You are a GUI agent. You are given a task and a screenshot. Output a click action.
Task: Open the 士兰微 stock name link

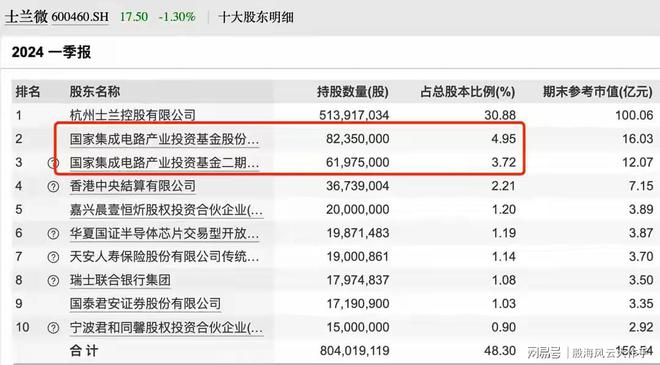pyautogui.click(x=26, y=17)
